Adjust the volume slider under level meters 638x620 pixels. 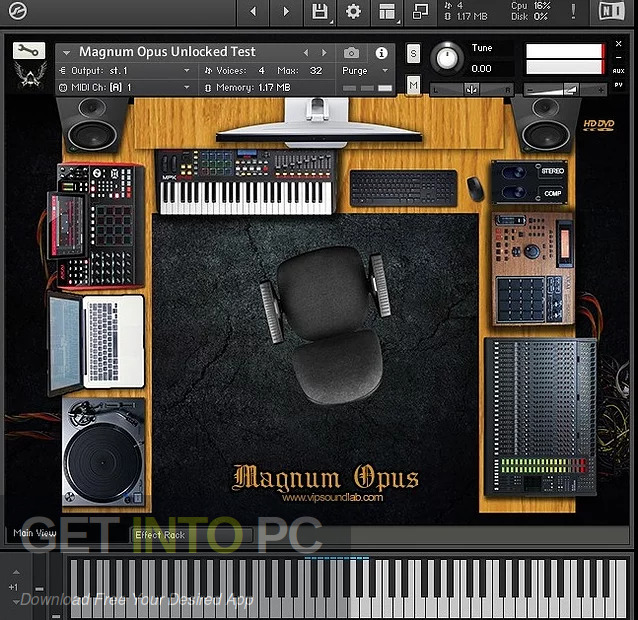click(x=565, y=90)
